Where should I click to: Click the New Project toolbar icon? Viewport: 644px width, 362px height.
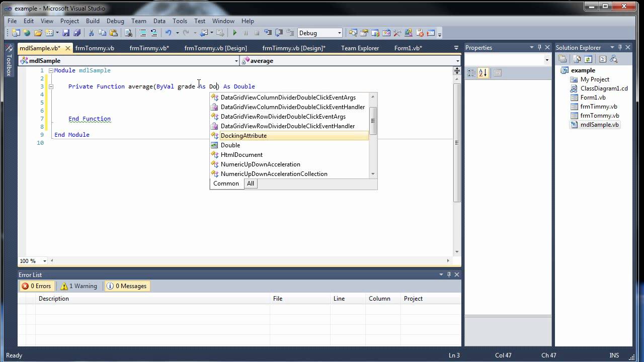16,33
